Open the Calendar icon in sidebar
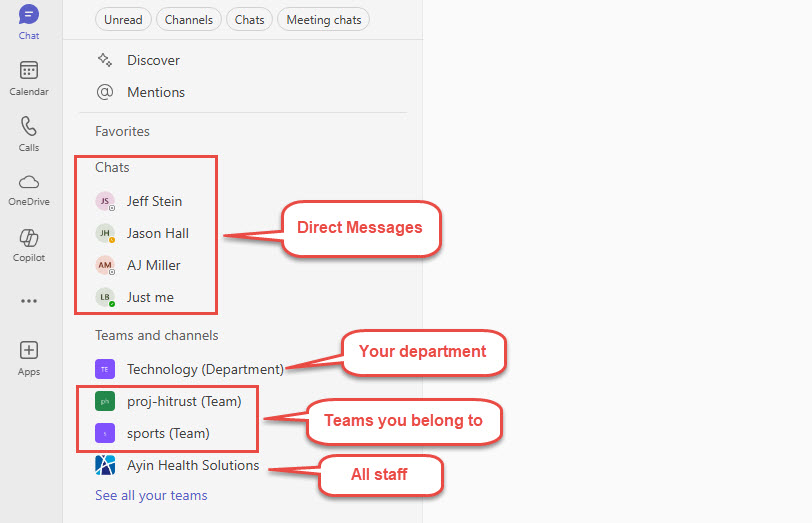The image size is (812, 523). [29, 70]
